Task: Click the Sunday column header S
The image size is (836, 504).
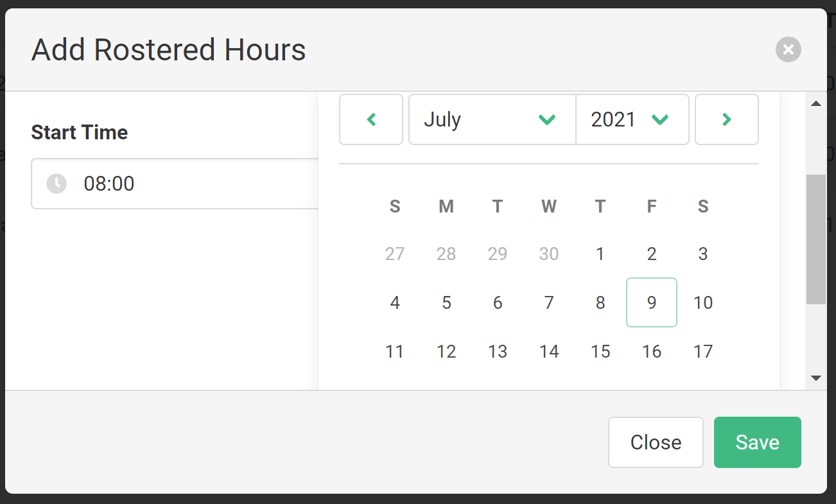Action: 395,206
